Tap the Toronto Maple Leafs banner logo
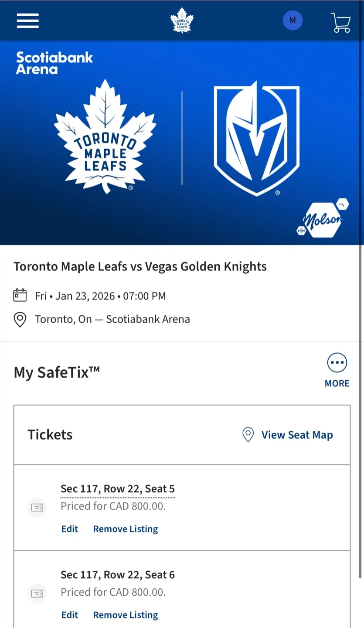The height and width of the screenshot is (628, 364). point(105,137)
